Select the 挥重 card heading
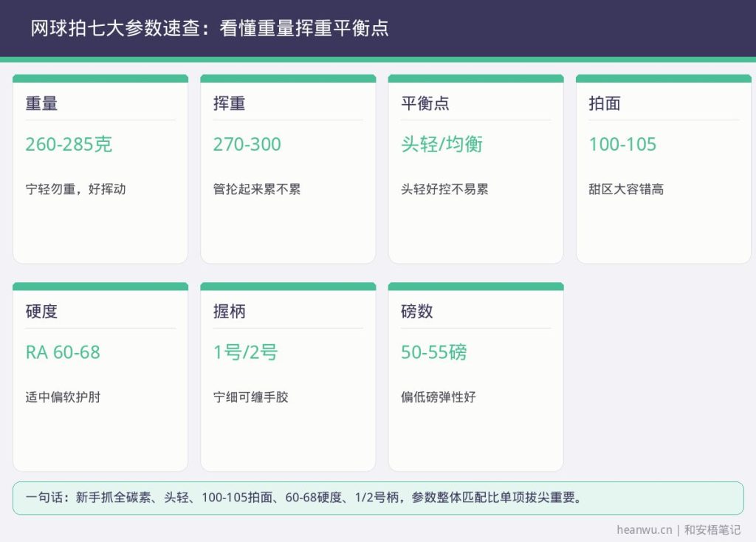This screenshot has height=542, width=756. [229, 103]
